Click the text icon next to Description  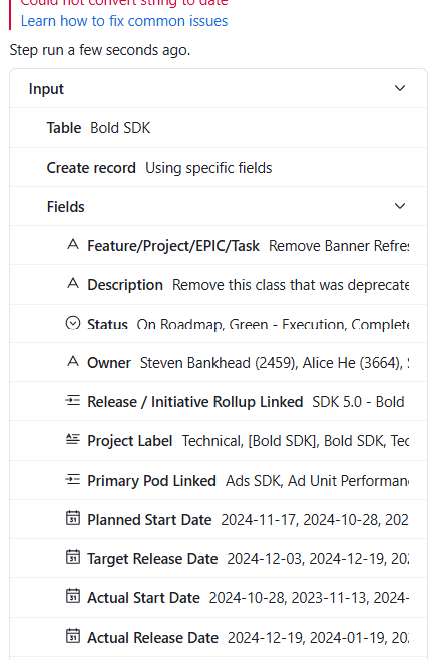click(73, 283)
